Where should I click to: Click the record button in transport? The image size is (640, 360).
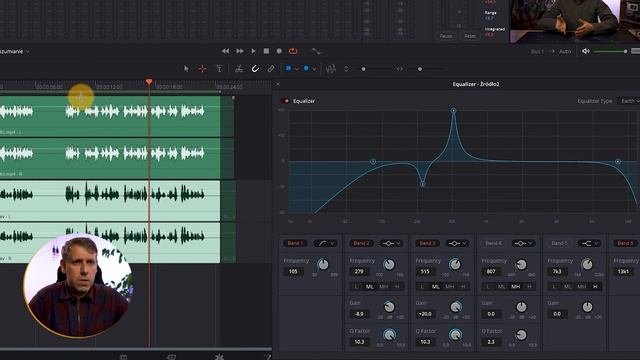click(279, 51)
